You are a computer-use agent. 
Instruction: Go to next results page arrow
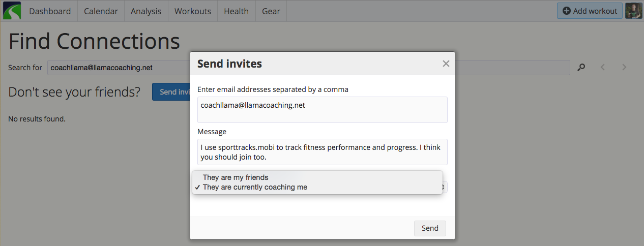(625, 67)
